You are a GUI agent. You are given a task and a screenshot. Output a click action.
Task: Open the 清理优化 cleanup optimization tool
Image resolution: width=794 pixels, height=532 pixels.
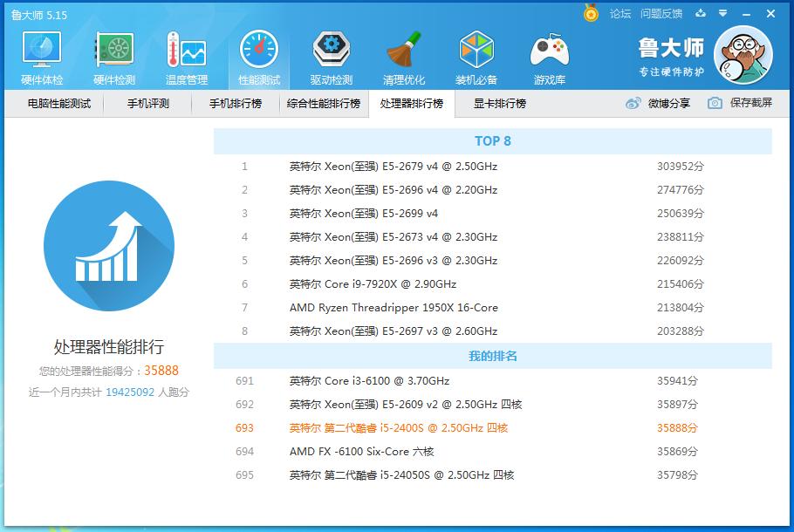click(403, 54)
